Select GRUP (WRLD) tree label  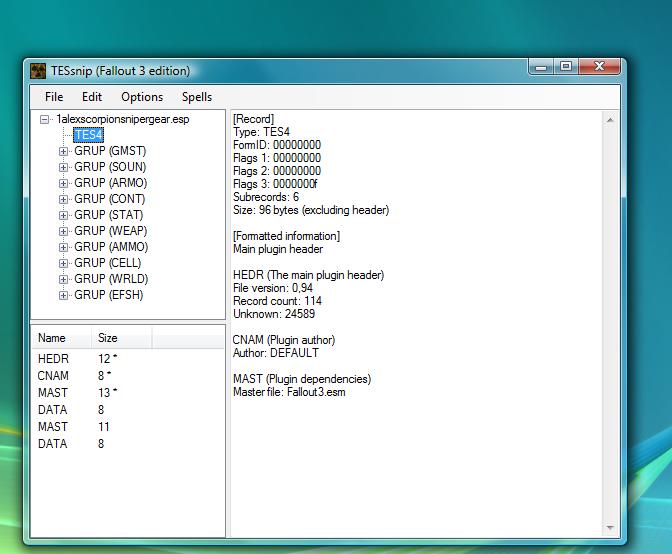point(111,279)
